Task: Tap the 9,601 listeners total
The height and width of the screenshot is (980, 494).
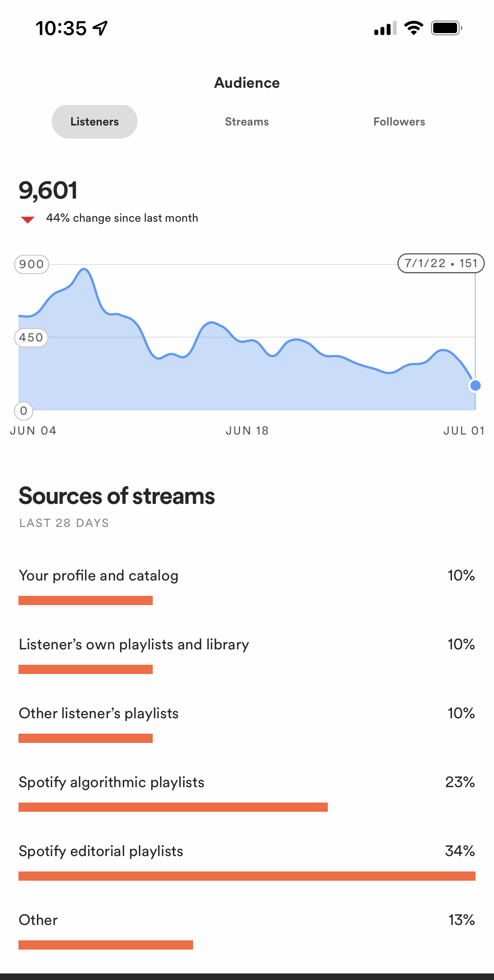Action: pyautogui.click(x=48, y=190)
